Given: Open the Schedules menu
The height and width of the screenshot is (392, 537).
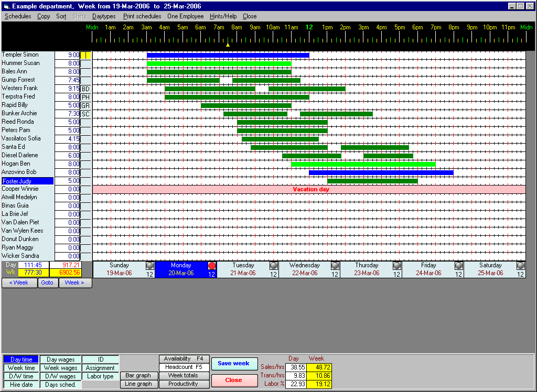Looking at the screenshot, I should pos(17,16).
